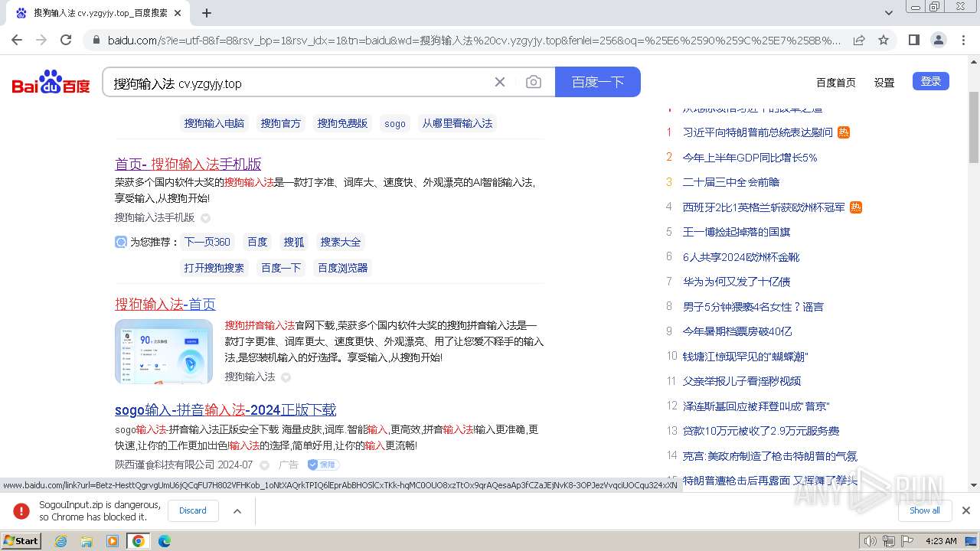Clear the search box with X icon
This screenshot has width=980, height=551.
click(500, 82)
